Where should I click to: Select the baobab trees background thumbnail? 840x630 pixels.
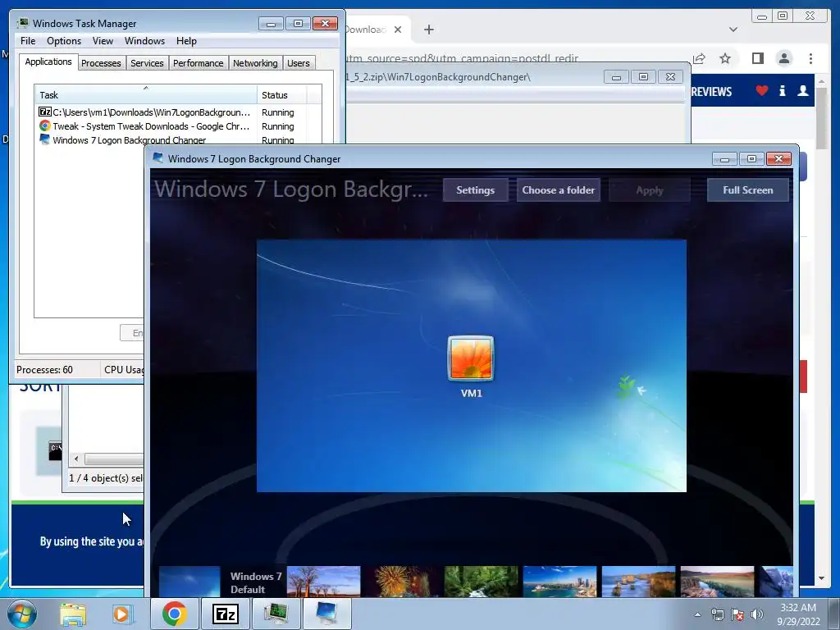tap(323, 582)
